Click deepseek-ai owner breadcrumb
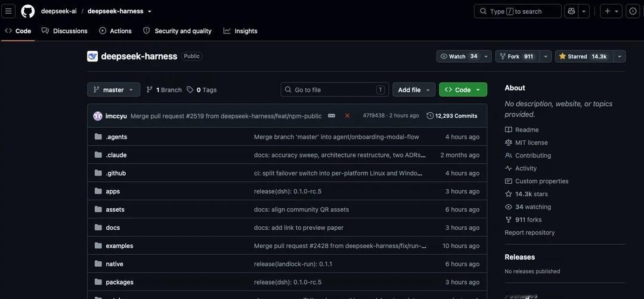The width and height of the screenshot is (644, 299). click(x=58, y=11)
